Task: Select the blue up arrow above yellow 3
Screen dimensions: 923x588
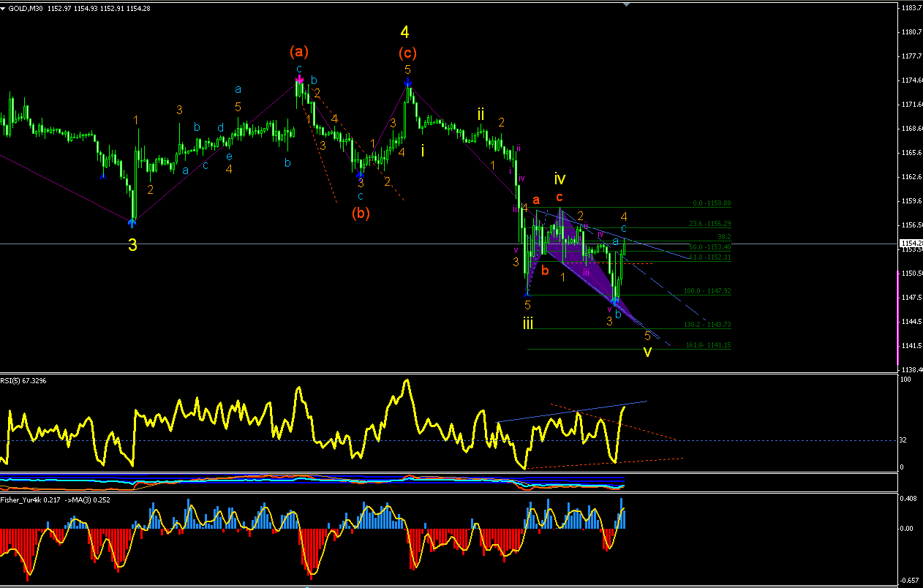Action: click(x=133, y=217)
